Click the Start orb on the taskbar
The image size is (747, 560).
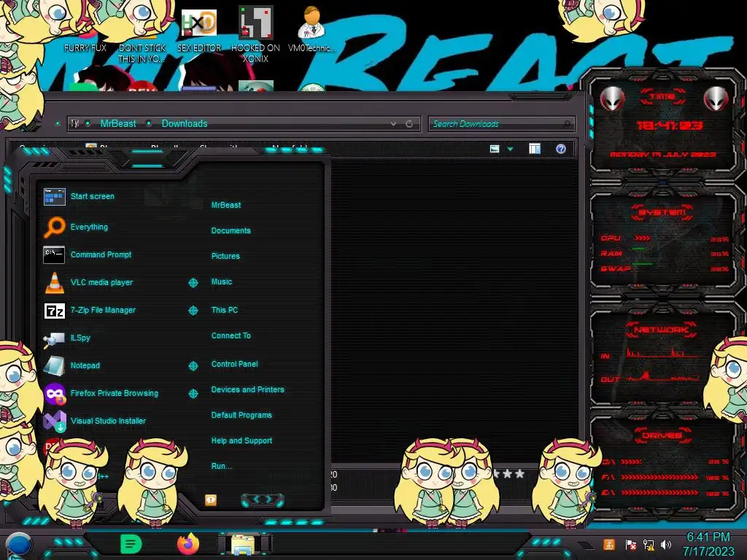(18, 545)
